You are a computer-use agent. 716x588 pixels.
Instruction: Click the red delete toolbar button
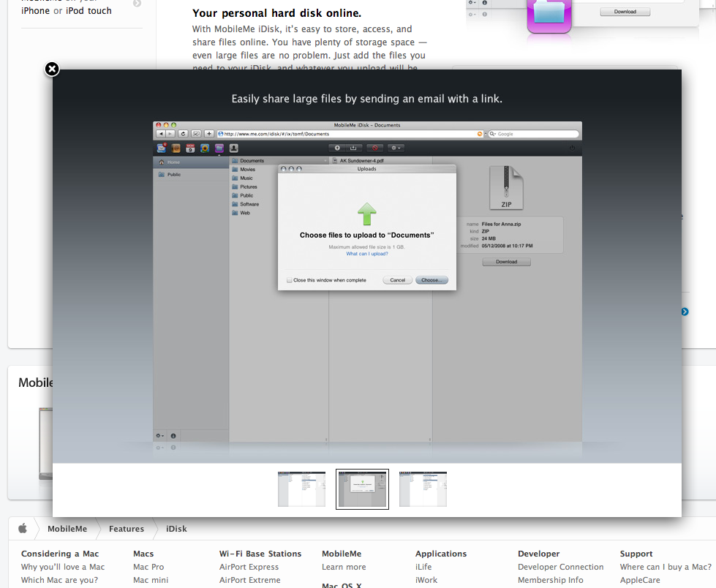coord(375,148)
